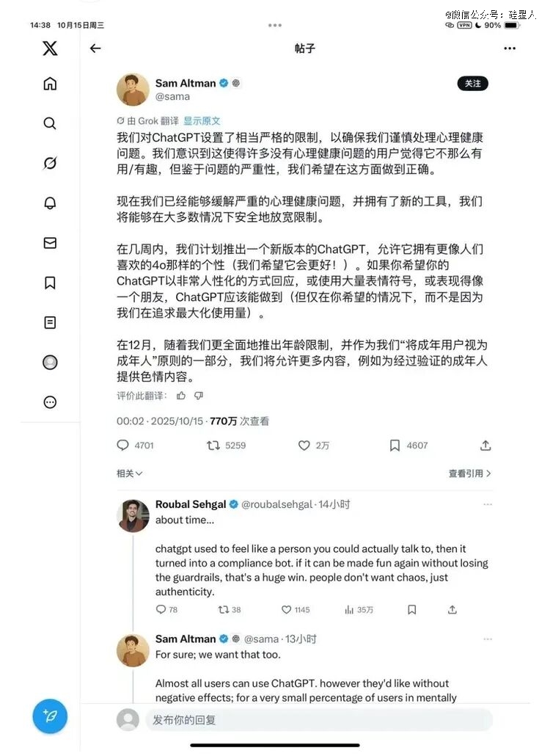Open the post's three-dot options menu
The width and height of the screenshot is (550, 756).
point(510,48)
